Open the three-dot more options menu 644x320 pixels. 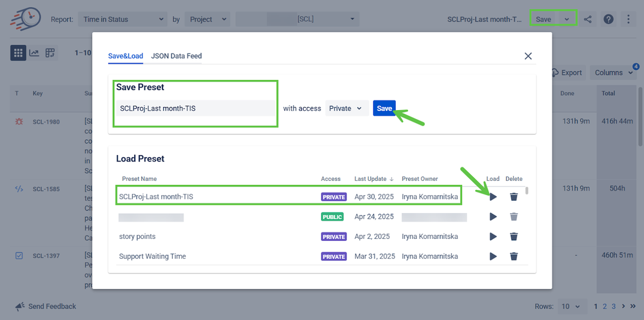(x=629, y=19)
